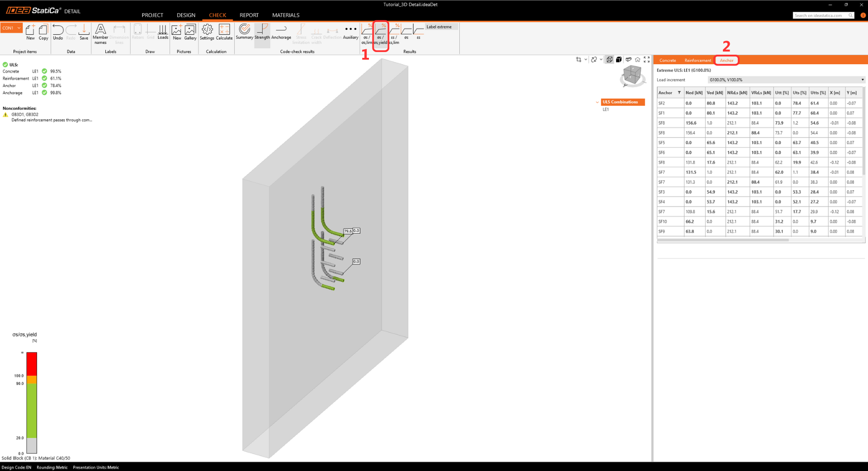The height and width of the screenshot is (471, 868).
Task: Show Anchorage check results
Action: pos(281,32)
